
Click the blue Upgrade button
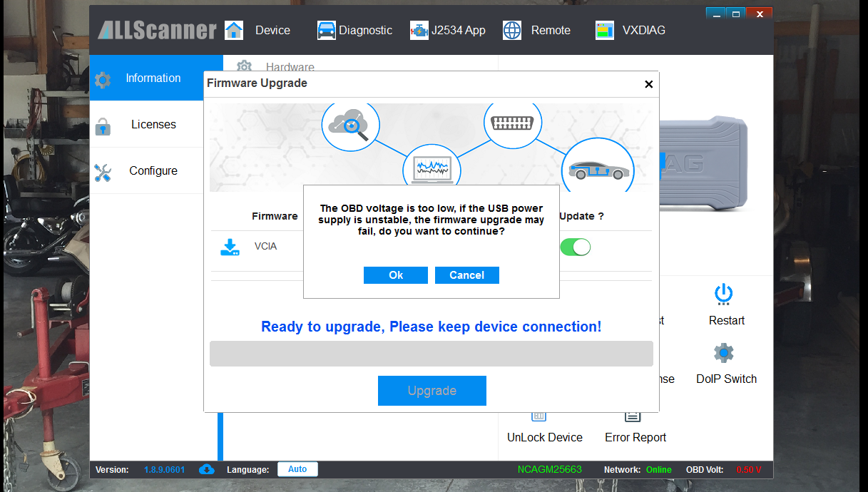(432, 391)
